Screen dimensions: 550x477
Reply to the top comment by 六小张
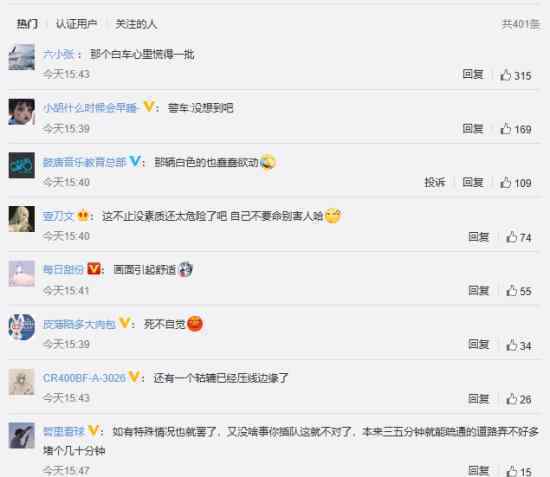[x=473, y=74]
